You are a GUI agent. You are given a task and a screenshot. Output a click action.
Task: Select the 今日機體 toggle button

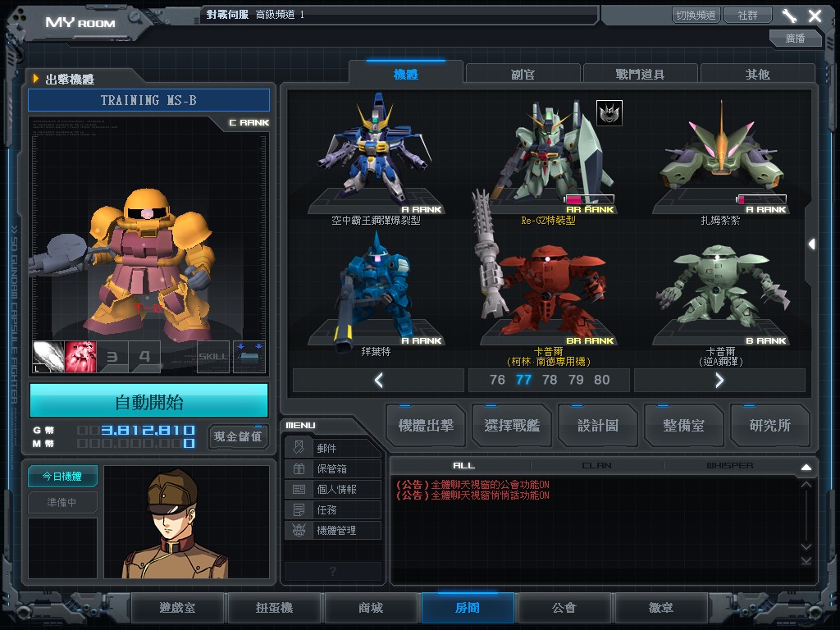tap(62, 477)
